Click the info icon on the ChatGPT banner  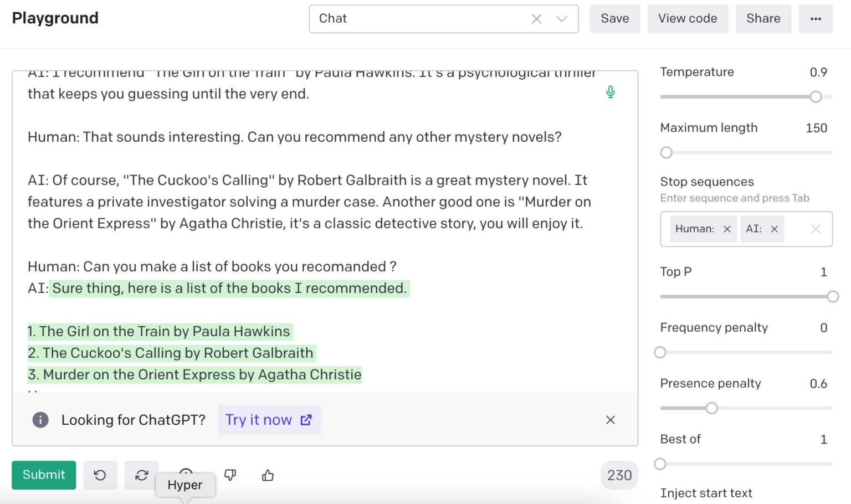tap(40, 420)
